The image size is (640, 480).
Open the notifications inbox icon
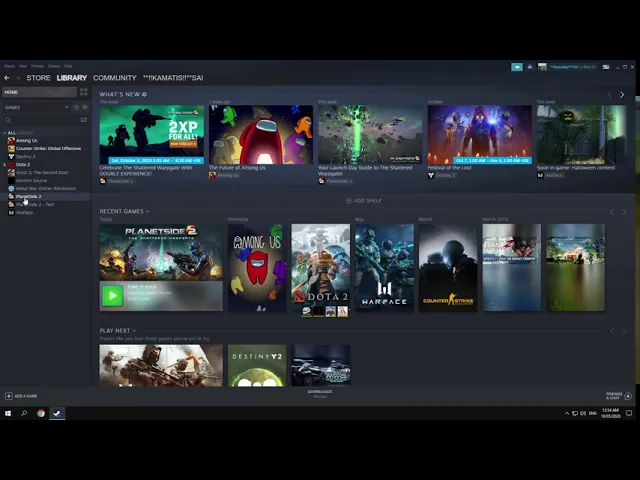(x=530, y=67)
